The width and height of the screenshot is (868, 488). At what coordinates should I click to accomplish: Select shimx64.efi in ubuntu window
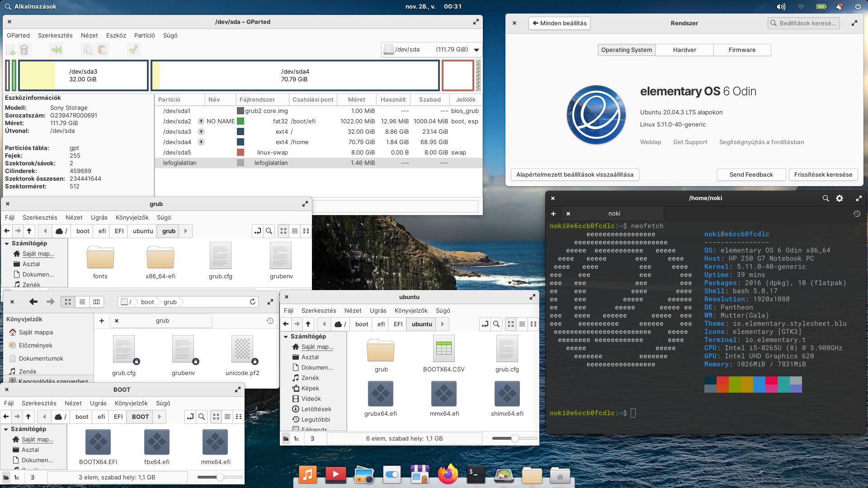507,399
